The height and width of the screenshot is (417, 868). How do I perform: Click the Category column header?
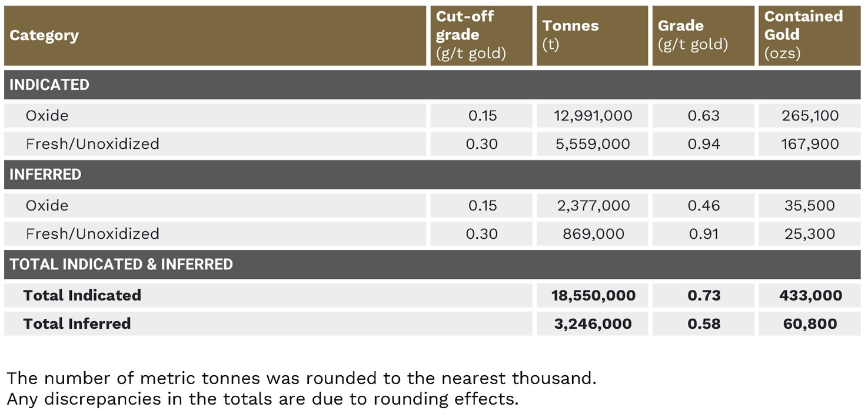44,35
